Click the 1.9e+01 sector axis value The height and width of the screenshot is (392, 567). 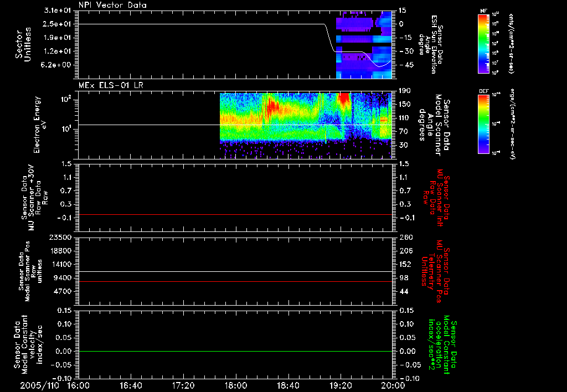point(58,38)
